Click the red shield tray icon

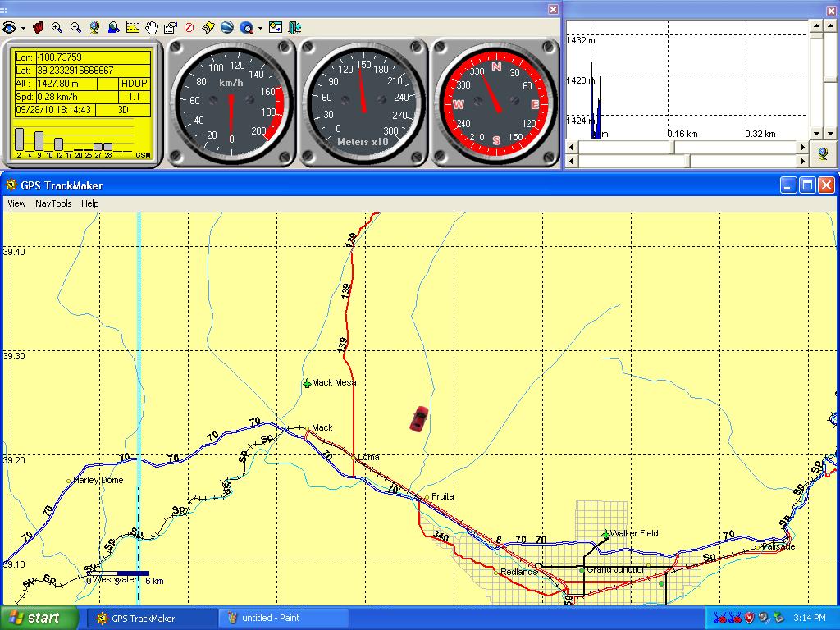point(750,619)
